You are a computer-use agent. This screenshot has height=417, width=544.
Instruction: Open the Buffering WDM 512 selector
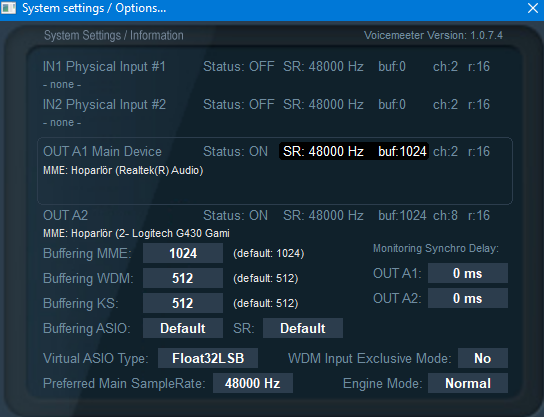pos(183,278)
